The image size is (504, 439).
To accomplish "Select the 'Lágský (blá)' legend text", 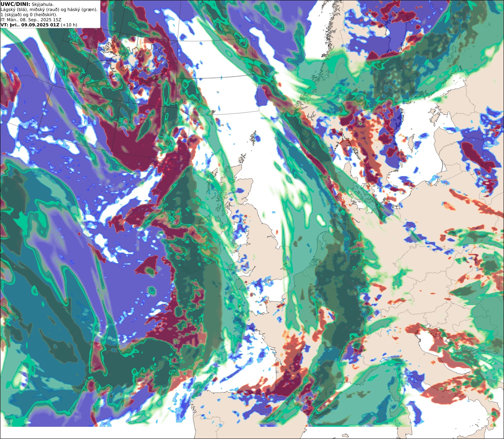I will pos(13,10).
